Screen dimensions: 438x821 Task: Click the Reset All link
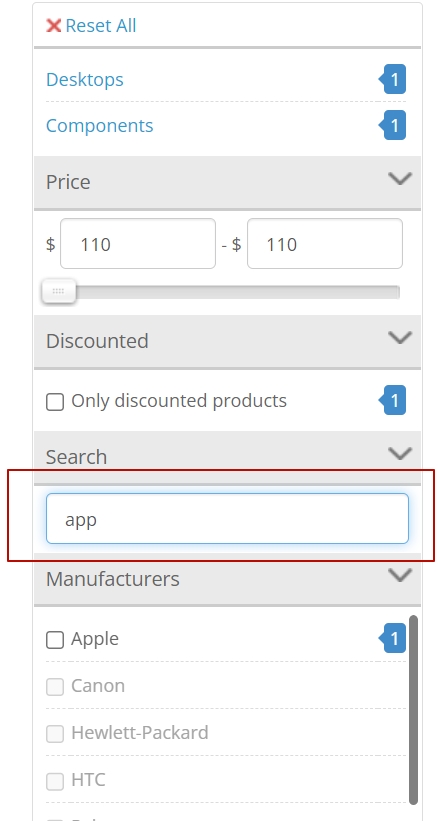tap(100, 25)
